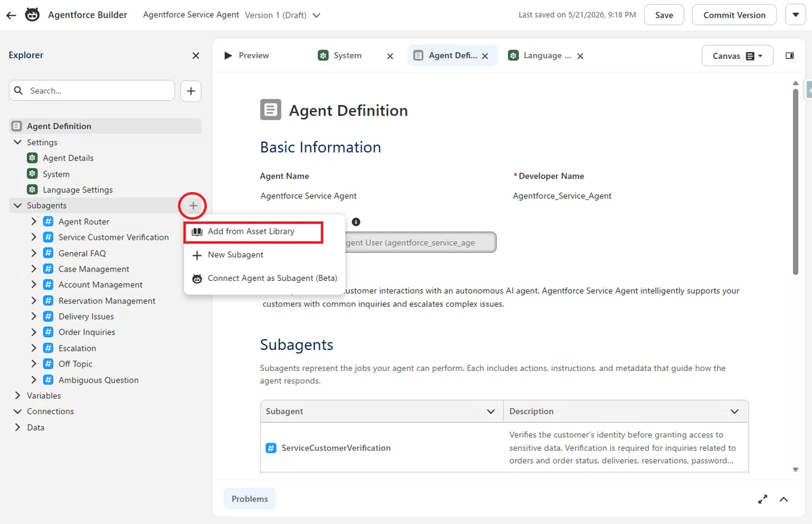Click in the Explorer search field
812x524 pixels.
tap(92, 91)
